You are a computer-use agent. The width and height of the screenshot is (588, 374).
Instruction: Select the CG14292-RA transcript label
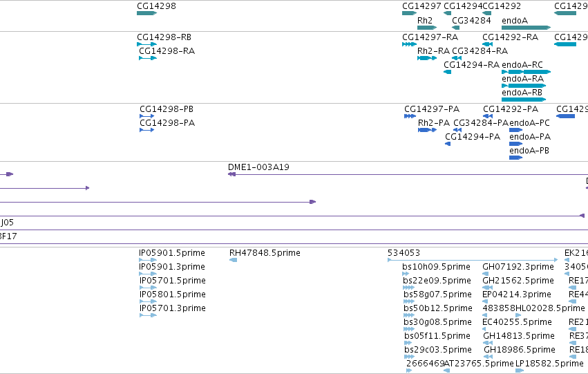[510, 37]
